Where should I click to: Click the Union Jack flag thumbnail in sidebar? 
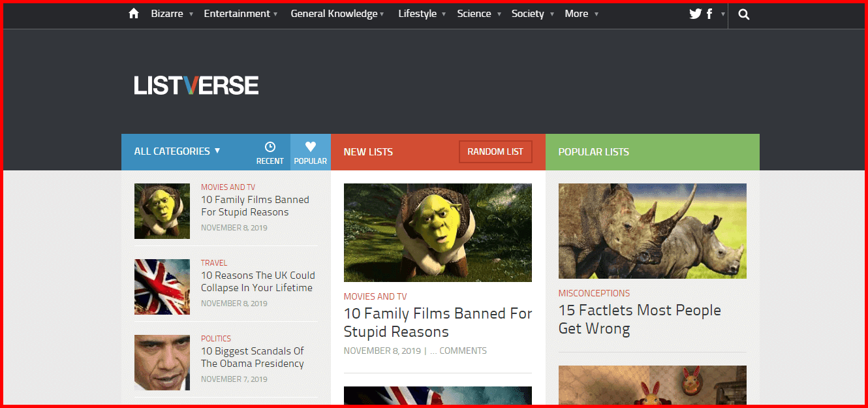[x=162, y=287]
